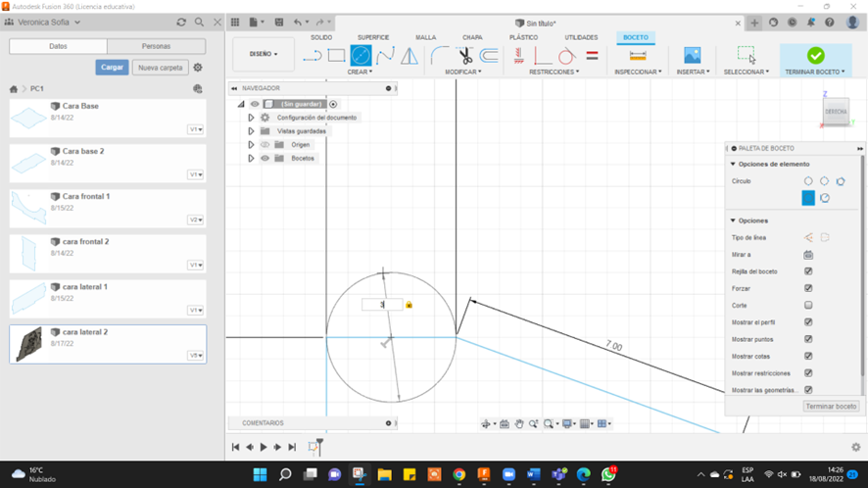This screenshot has width=868, height=488.
Task: Open the INSPECCIONAR dropdown menu
Action: [x=638, y=72]
